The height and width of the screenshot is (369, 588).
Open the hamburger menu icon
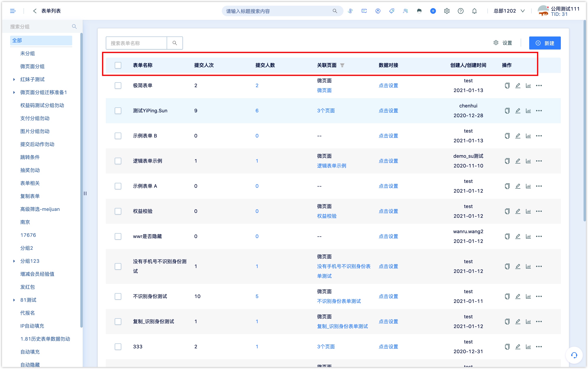(13, 11)
